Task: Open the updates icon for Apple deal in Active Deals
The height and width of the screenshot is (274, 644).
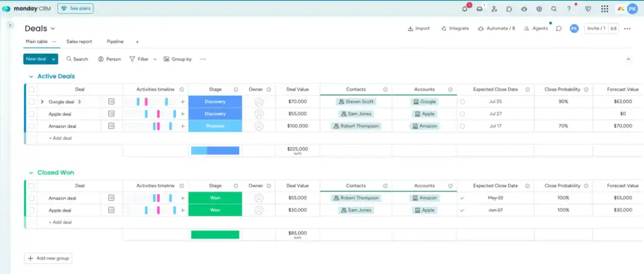Action: (111, 113)
